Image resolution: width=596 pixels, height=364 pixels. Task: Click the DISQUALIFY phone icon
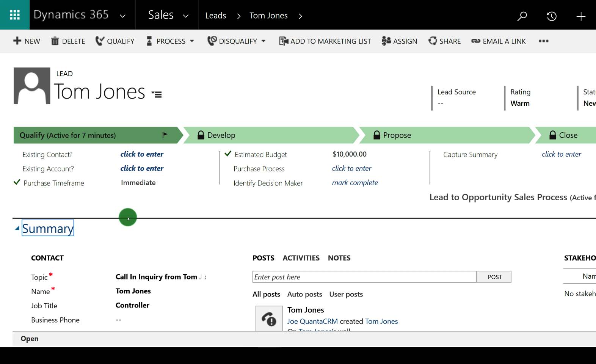[212, 41]
